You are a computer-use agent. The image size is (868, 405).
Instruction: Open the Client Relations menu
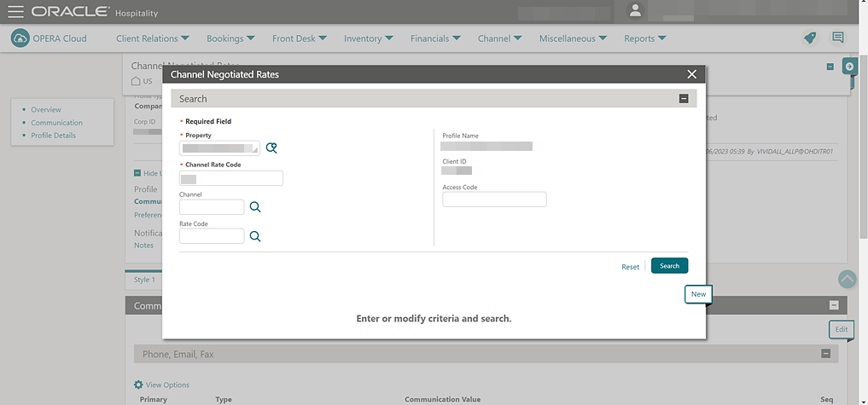153,38
